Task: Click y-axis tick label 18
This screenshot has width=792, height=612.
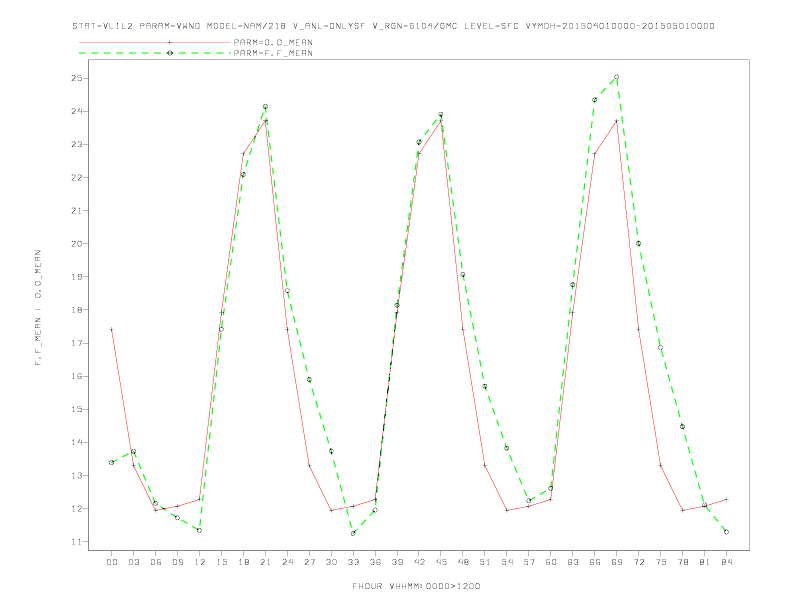Action: click(77, 310)
